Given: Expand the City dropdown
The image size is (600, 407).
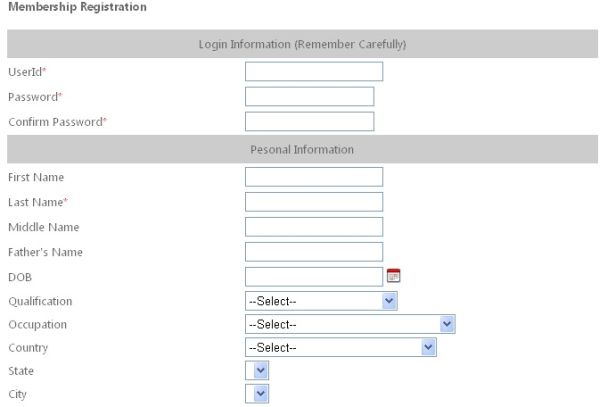Looking at the screenshot, I should [257, 394].
